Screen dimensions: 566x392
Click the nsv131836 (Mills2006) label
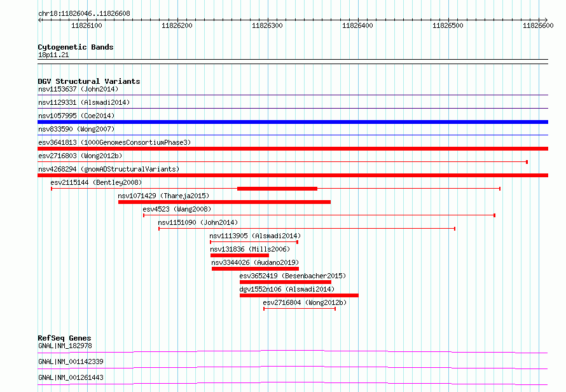tap(250, 249)
